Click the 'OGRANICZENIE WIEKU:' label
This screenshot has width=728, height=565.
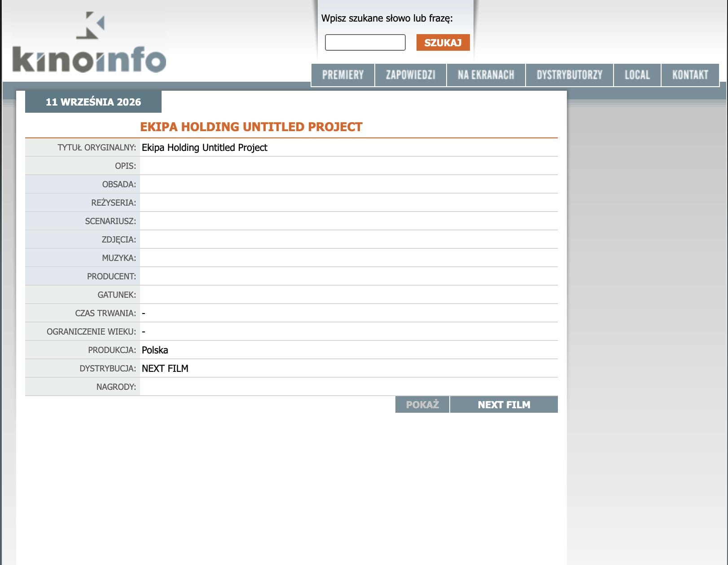tap(91, 332)
